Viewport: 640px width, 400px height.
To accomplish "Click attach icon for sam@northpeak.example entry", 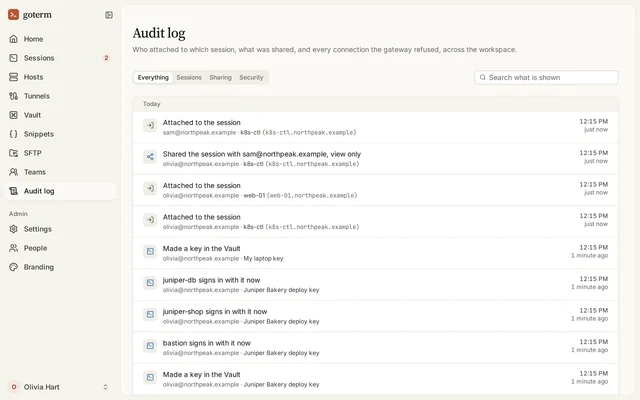I will tap(150, 125).
